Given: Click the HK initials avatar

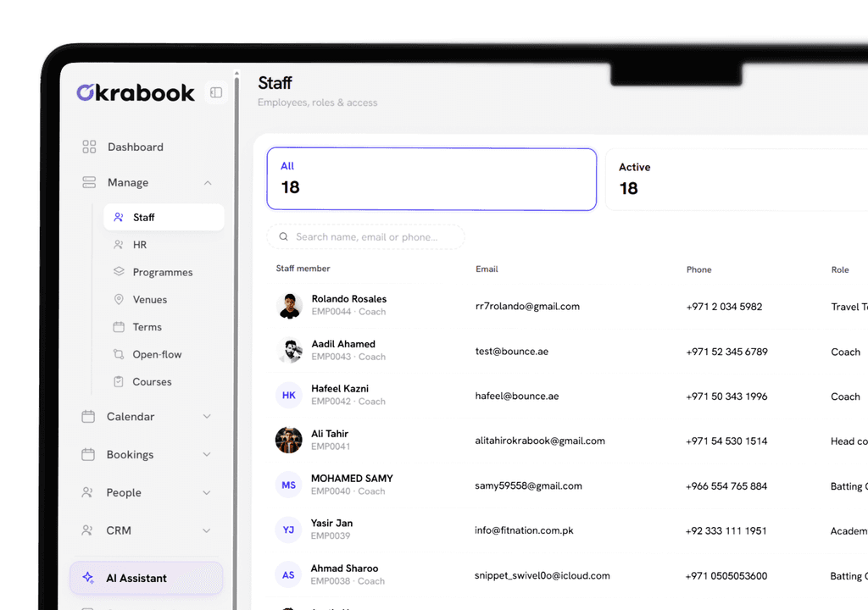Looking at the screenshot, I should [x=288, y=395].
